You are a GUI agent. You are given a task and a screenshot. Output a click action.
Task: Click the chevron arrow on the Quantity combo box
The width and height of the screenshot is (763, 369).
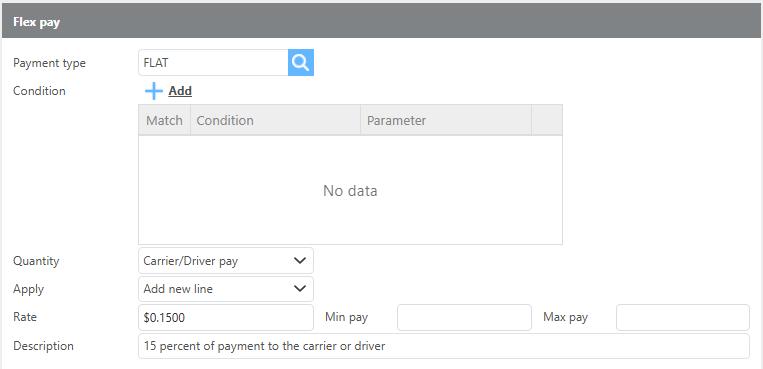coord(300,261)
